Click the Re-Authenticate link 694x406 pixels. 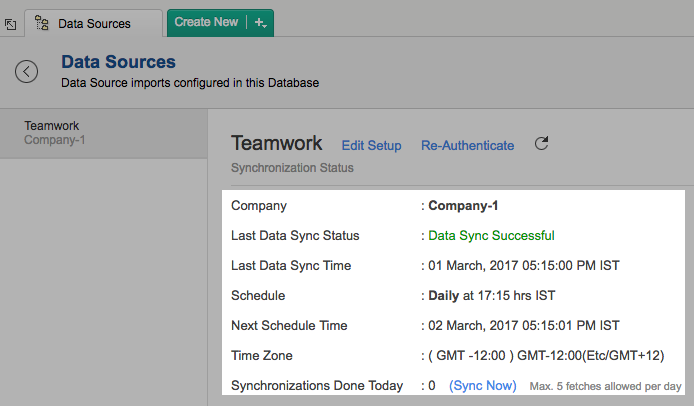click(x=467, y=146)
